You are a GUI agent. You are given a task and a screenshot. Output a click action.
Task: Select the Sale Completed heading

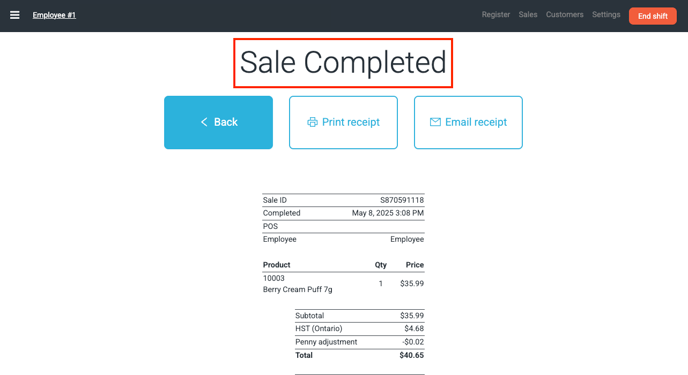point(343,63)
